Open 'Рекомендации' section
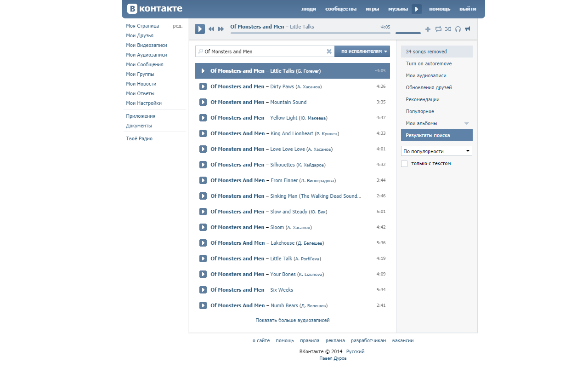 coord(423,99)
